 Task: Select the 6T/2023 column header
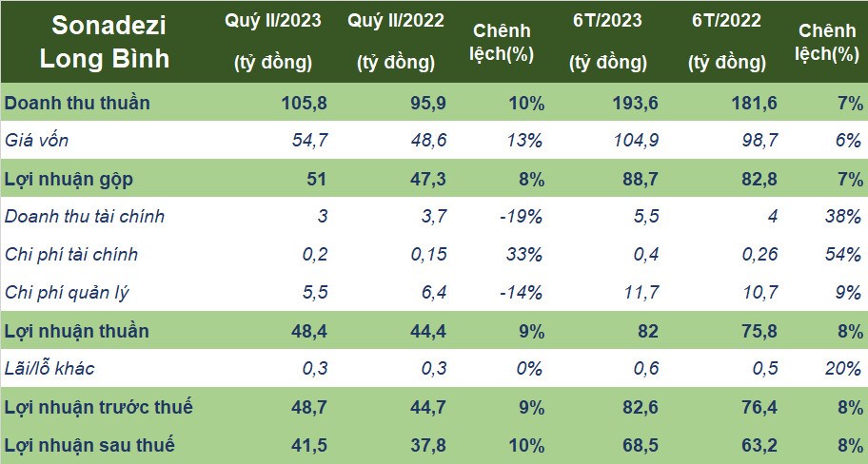[x=608, y=42]
